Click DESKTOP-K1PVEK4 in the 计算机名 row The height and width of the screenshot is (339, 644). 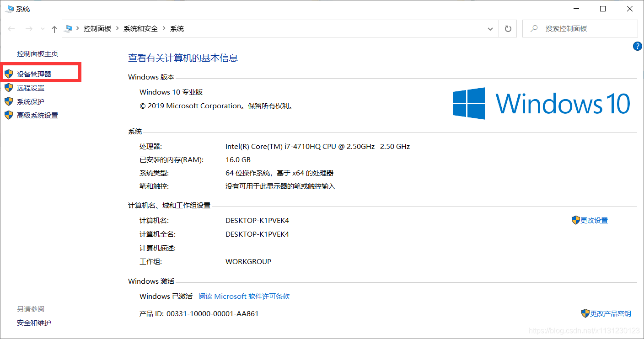point(257,221)
